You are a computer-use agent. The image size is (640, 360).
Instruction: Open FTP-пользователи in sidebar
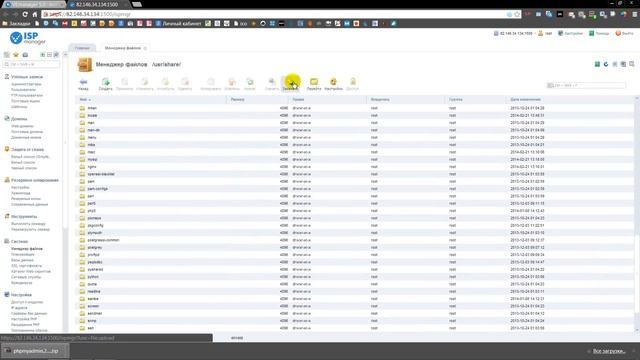[27, 95]
